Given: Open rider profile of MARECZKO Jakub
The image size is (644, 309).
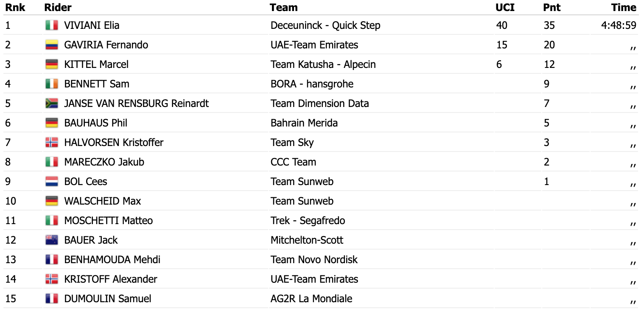Looking at the screenshot, I should point(104,162).
